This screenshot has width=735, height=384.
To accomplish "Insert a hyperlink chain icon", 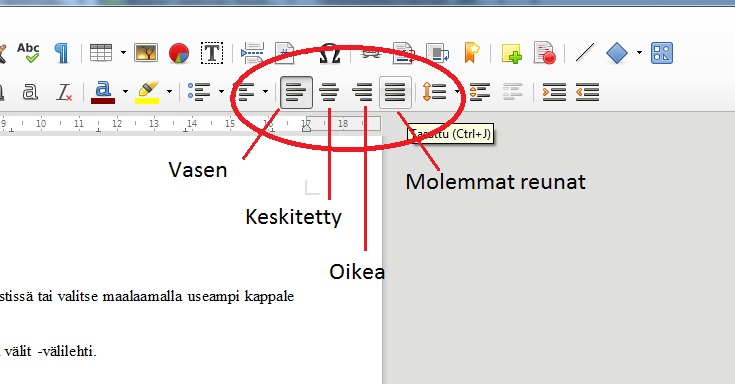I will click(371, 53).
